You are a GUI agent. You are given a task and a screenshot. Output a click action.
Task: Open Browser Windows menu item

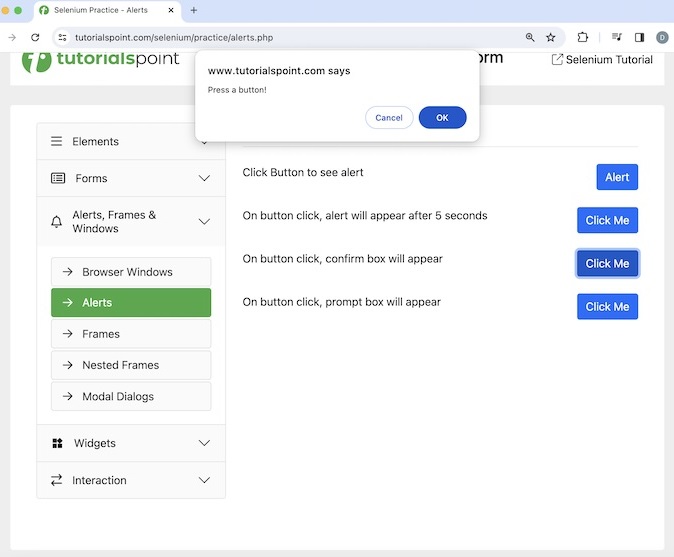tap(131, 272)
